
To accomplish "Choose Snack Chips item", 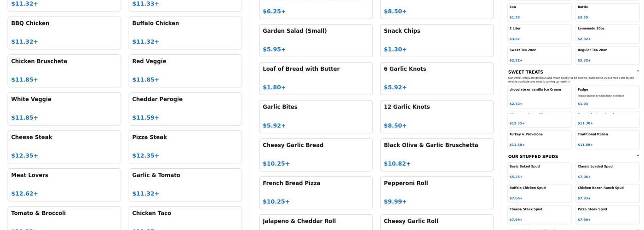I will pyautogui.click(x=437, y=40).
